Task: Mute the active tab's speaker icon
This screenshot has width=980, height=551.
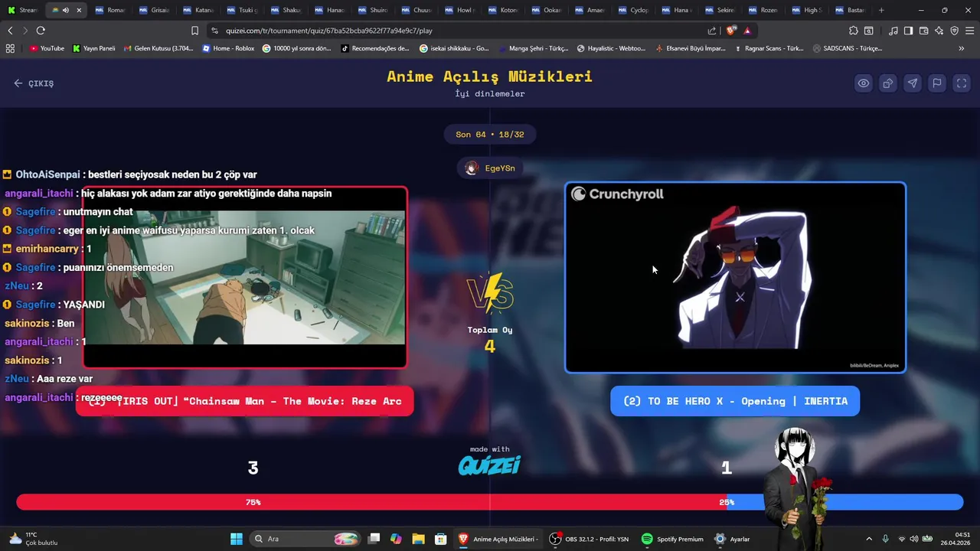Action: tap(66, 10)
